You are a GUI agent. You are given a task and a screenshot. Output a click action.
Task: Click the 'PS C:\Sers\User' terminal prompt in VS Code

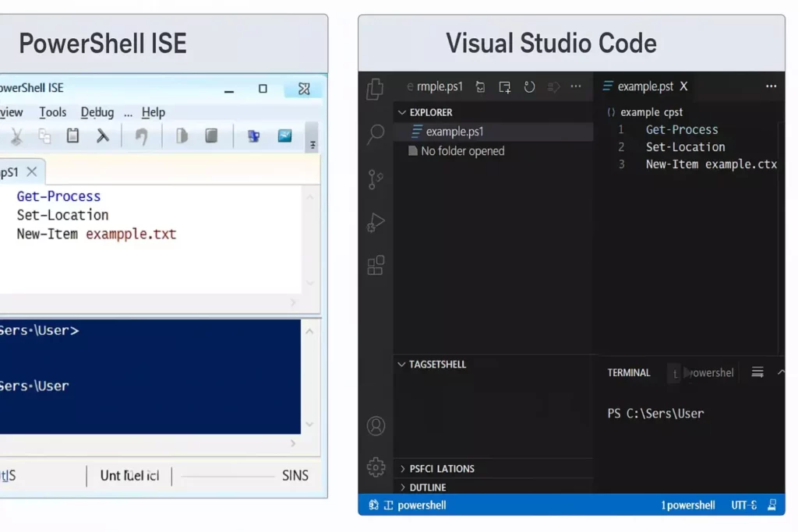click(x=655, y=414)
